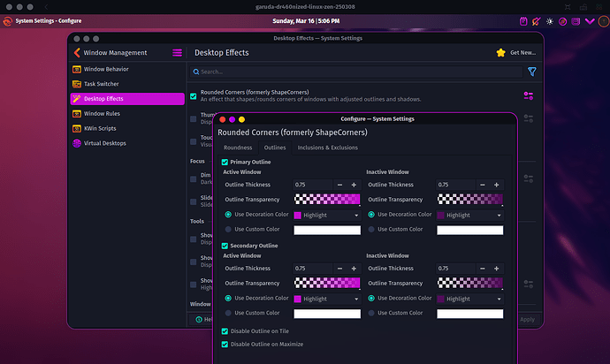Toggle Disable Outline on Tile
The image size is (610, 364).
225,331
